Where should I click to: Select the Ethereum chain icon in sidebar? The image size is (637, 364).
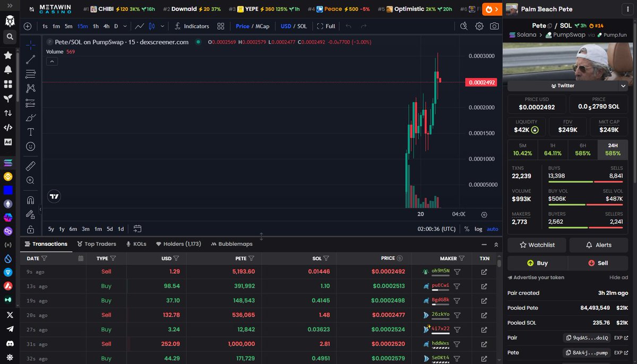pyautogui.click(x=8, y=204)
